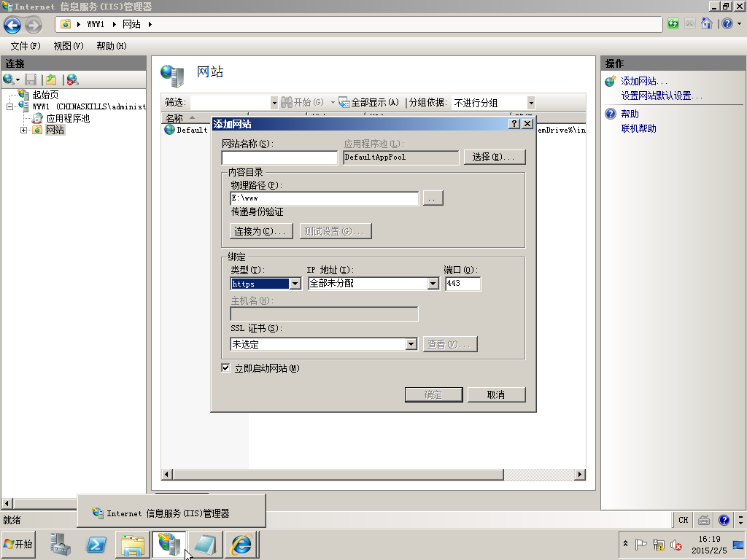The image size is (747, 560).
Task: Click the 帮助 link in Actions pane
Action: [x=630, y=114]
